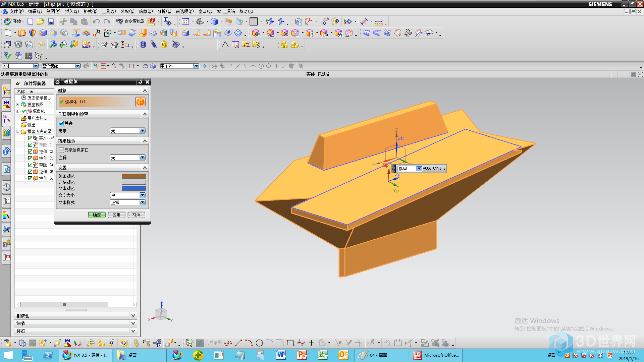Select the Point (plus) tool in the bottom toolbar
Screen dimensions: 644x362
311,343
